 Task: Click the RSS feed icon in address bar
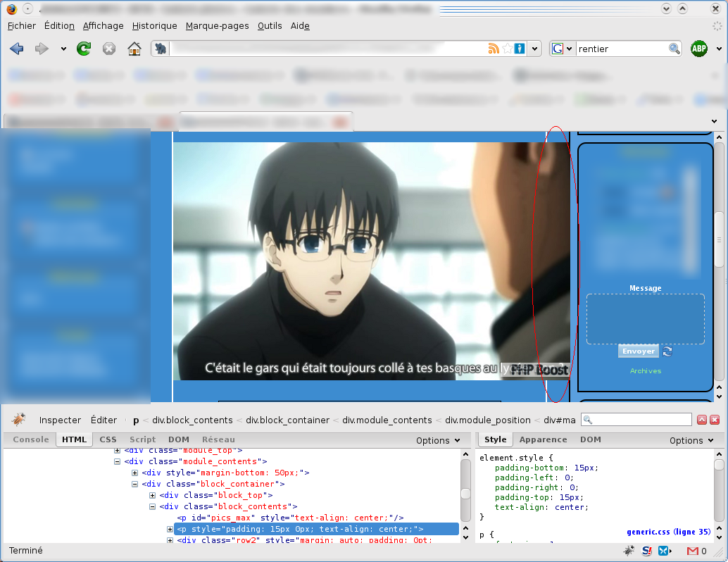(493, 49)
